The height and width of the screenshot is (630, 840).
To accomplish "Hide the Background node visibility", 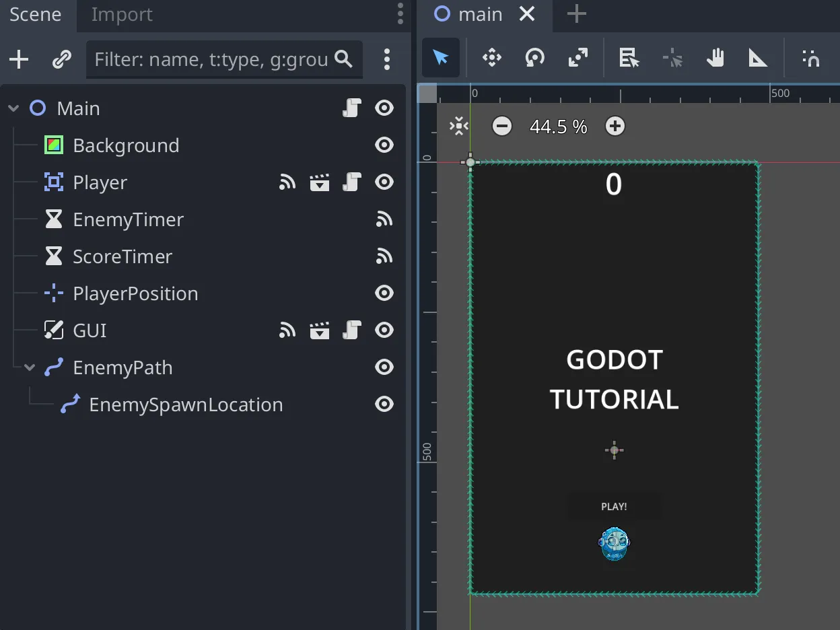I will coord(384,145).
